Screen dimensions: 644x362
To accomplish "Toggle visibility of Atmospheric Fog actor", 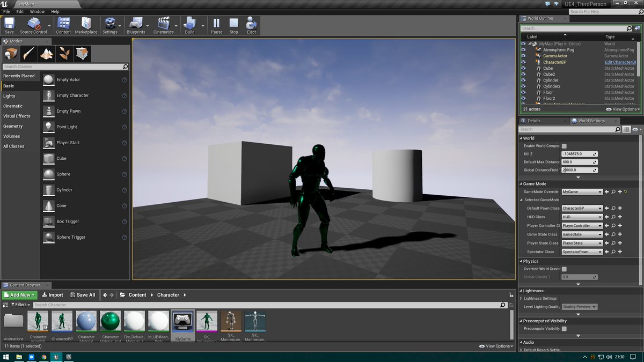I will pyautogui.click(x=523, y=50).
